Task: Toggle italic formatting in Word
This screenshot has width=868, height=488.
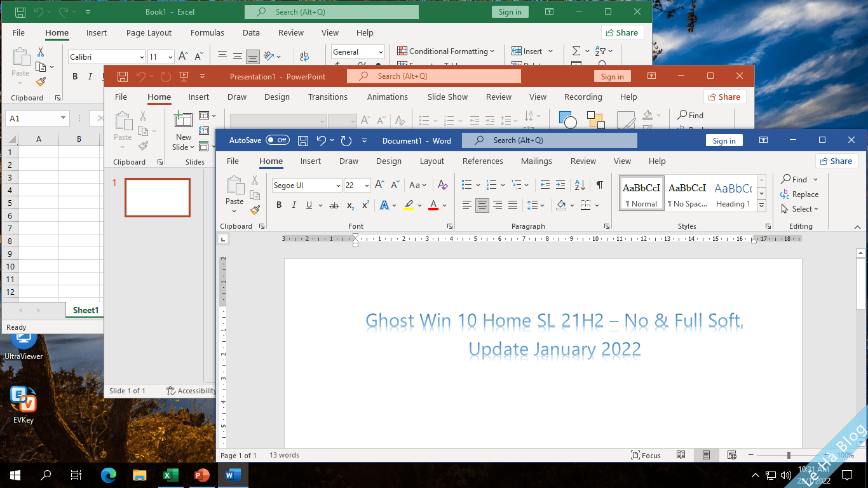Action: pos(294,205)
